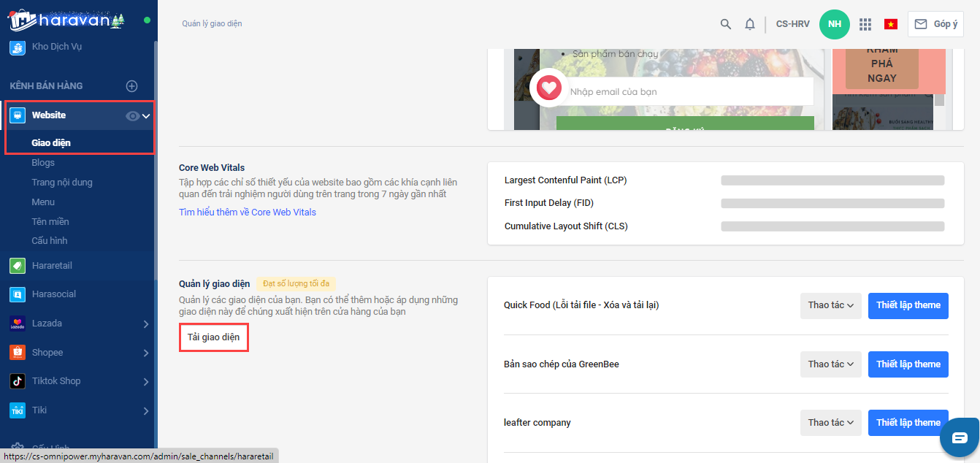The width and height of the screenshot is (980, 463).
Task: Click the Tiki channel icon
Action: 18,410
